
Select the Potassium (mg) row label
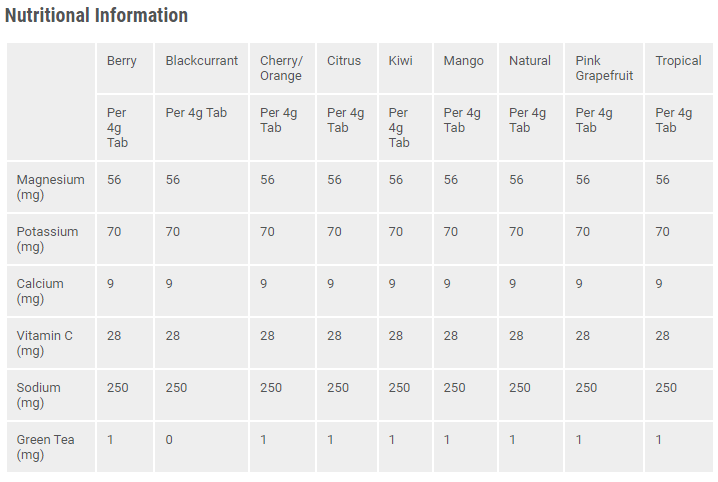click(x=47, y=239)
